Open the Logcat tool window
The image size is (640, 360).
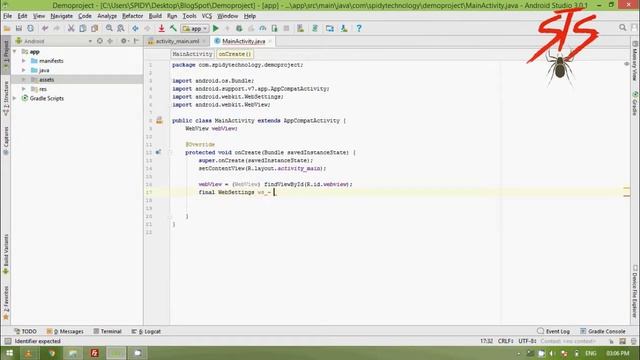pyautogui.click(x=146, y=331)
